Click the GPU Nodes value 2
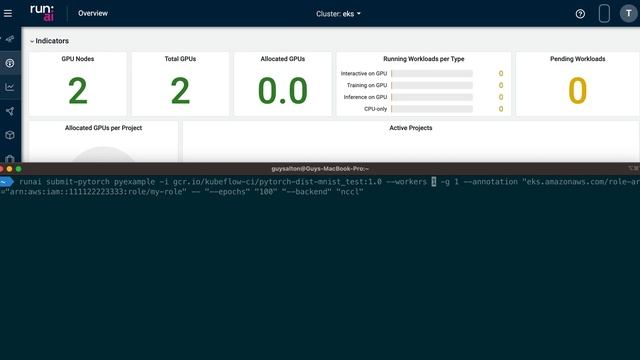 (78, 91)
